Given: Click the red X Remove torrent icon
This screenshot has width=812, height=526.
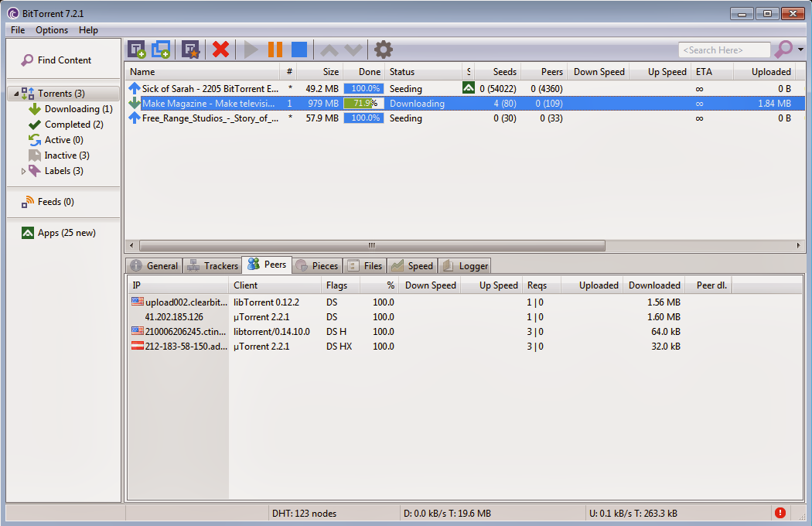Looking at the screenshot, I should 220,50.
